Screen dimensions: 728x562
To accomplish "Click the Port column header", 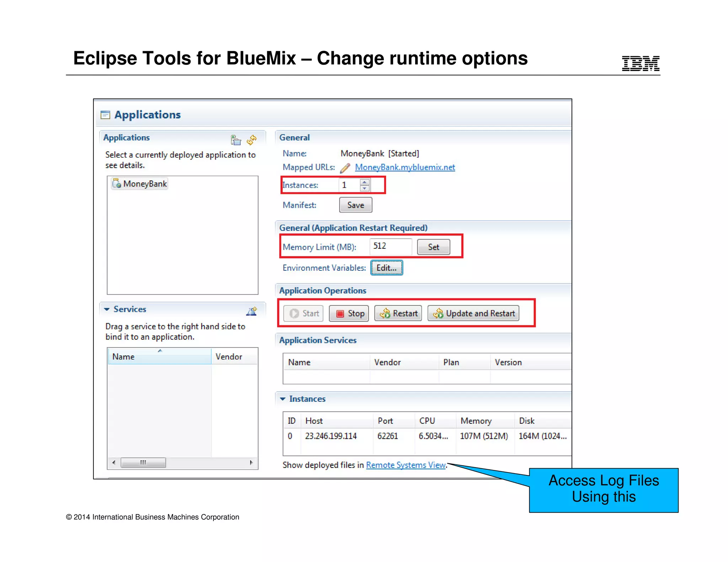I will [394, 421].
